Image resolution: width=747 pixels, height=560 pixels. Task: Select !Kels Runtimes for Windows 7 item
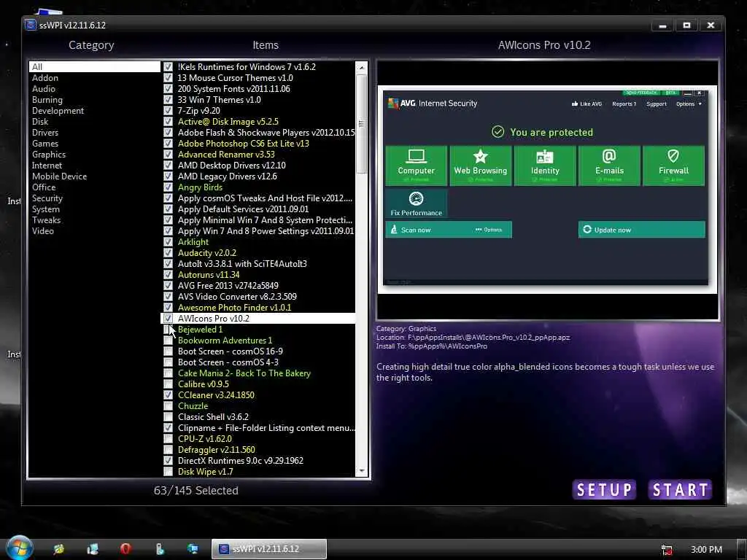247,66
